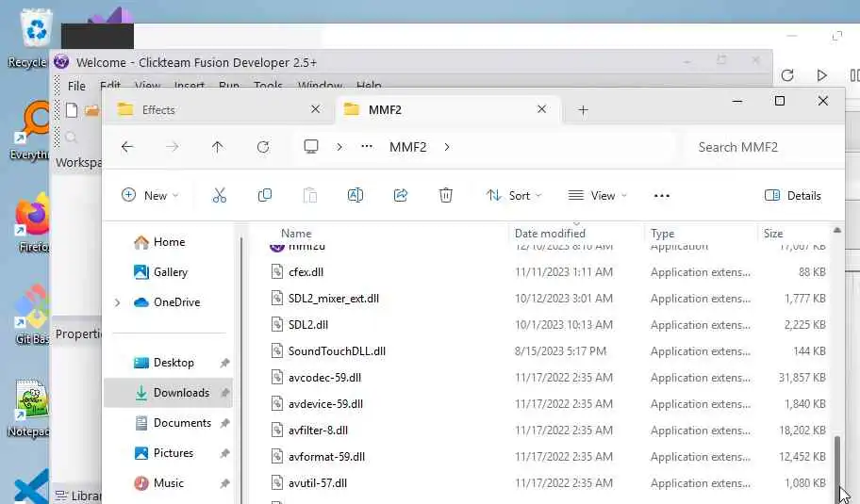Open Music quick access folder
860x504 pixels.
[158, 483]
